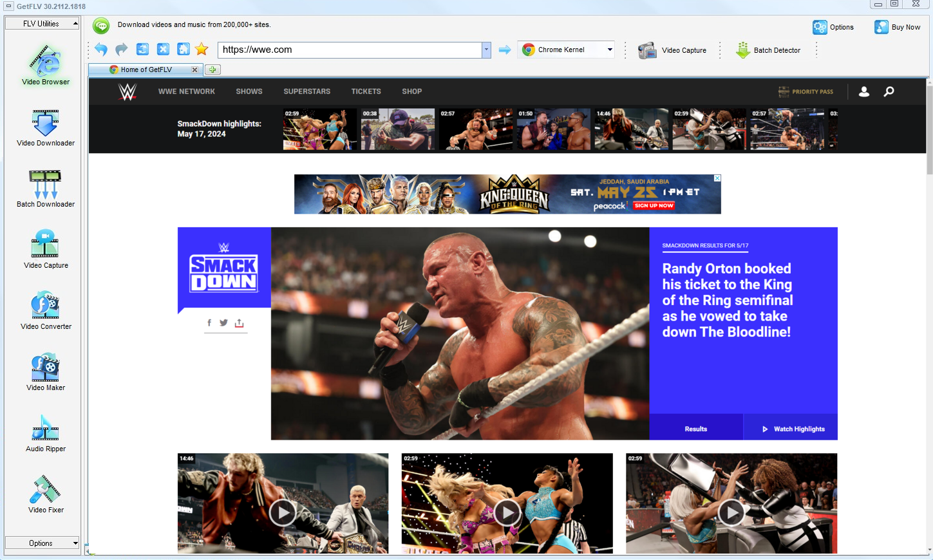Open the Randy Orton headline article
933x560 pixels.
click(x=728, y=300)
